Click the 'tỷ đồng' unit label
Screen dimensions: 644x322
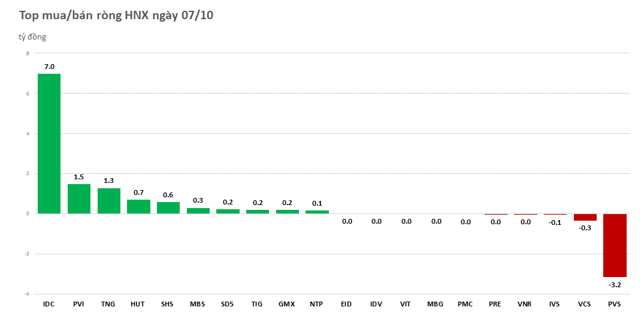[32, 37]
